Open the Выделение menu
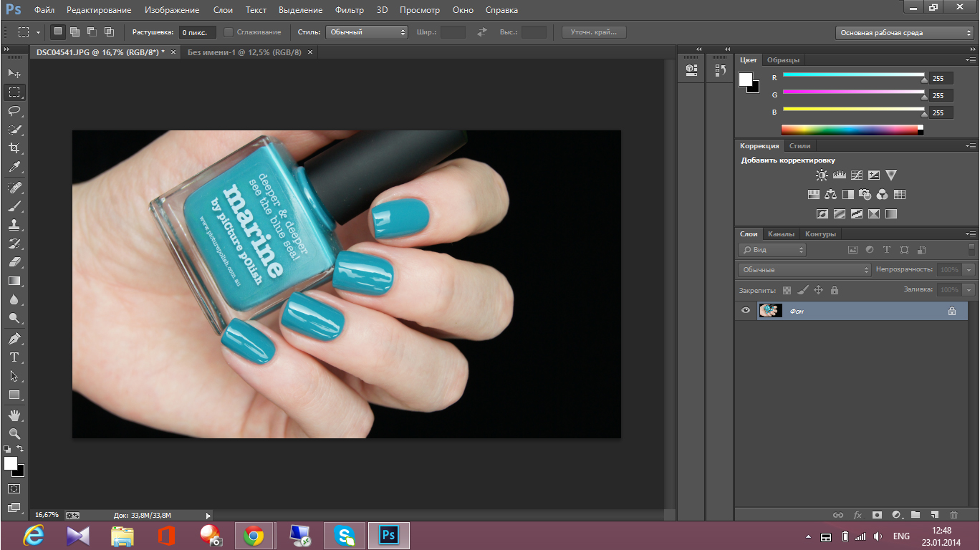The image size is (980, 550). click(x=301, y=11)
